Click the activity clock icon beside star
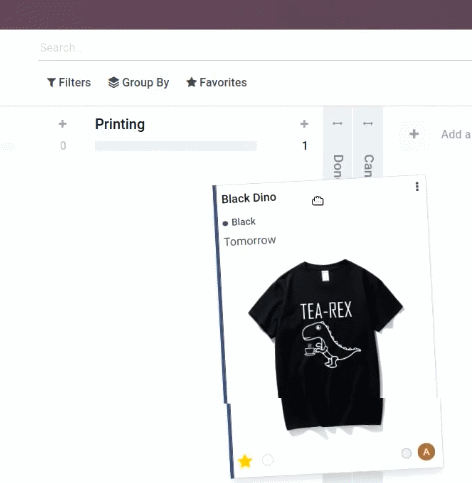Viewport: 472px width, 483px height. click(268, 460)
